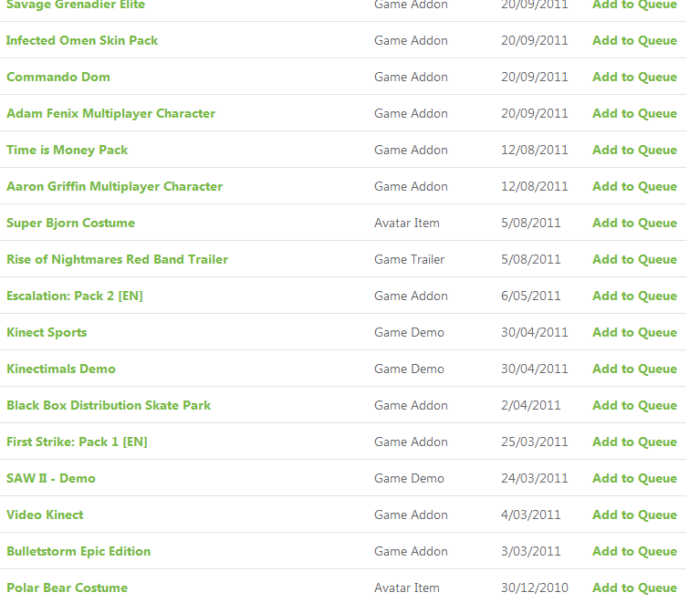Open Adam Fenix Multiplayer Character

pyautogui.click(x=110, y=114)
